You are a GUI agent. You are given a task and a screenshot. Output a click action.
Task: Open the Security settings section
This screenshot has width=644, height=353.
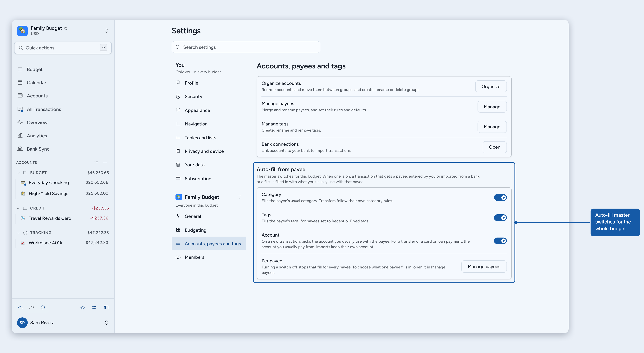point(209,96)
